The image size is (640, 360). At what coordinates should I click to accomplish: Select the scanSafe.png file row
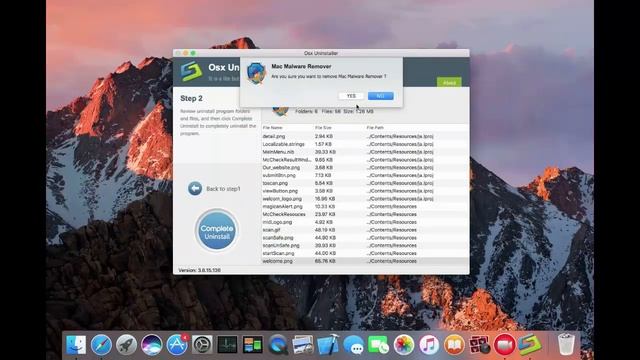click(364, 238)
